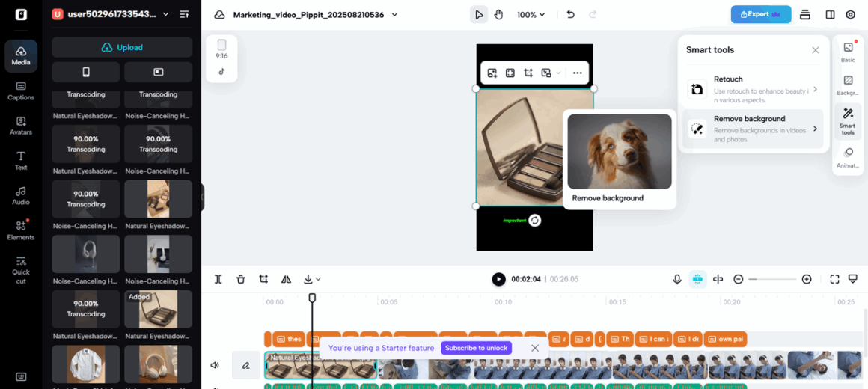Mute the video track with speaker icon
Image resolution: width=868 pixels, height=389 pixels.
(215, 365)
